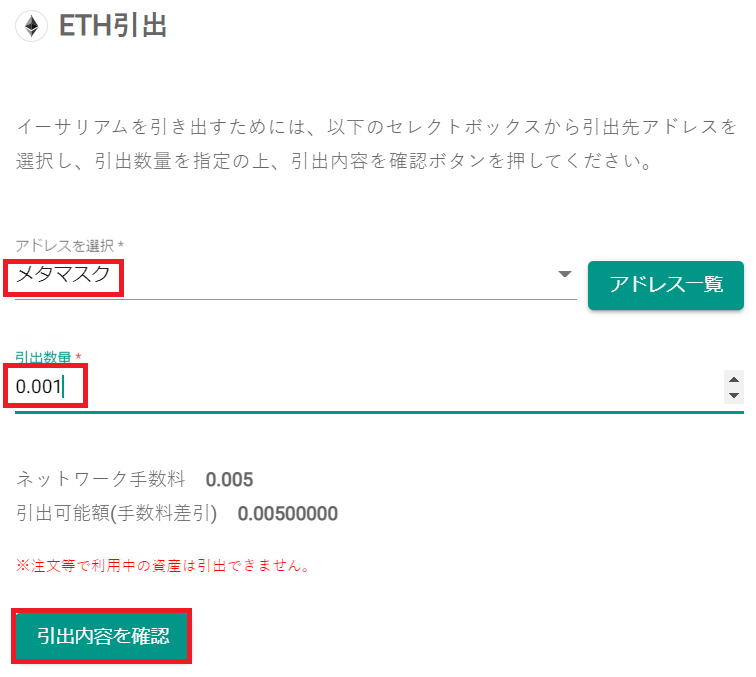Select the メタマスク address value
Image resolution: width=756 pixels, height=677 pixels.
point(63,274)
